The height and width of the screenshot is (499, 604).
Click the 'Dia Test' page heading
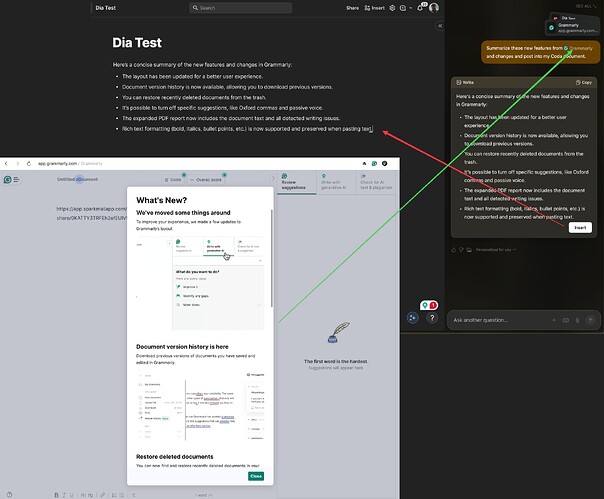(137, 42)
